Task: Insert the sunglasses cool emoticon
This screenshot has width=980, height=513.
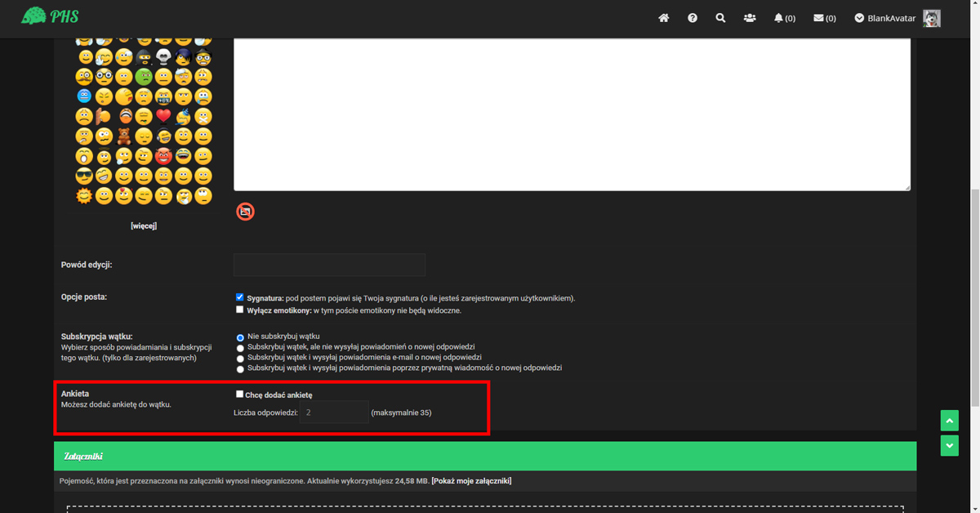Action: point(85,176)
